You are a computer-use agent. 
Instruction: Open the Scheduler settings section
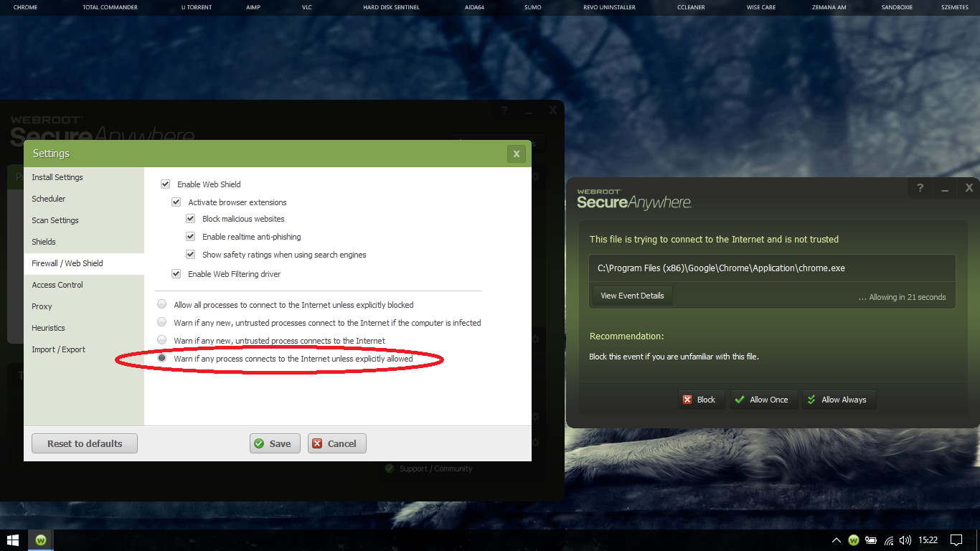tap(84, 199)
